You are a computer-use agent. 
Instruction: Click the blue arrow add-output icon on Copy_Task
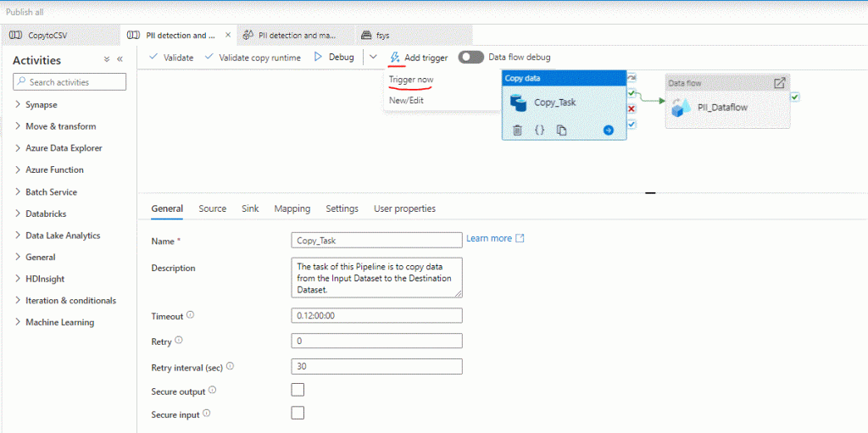point(609,130)
